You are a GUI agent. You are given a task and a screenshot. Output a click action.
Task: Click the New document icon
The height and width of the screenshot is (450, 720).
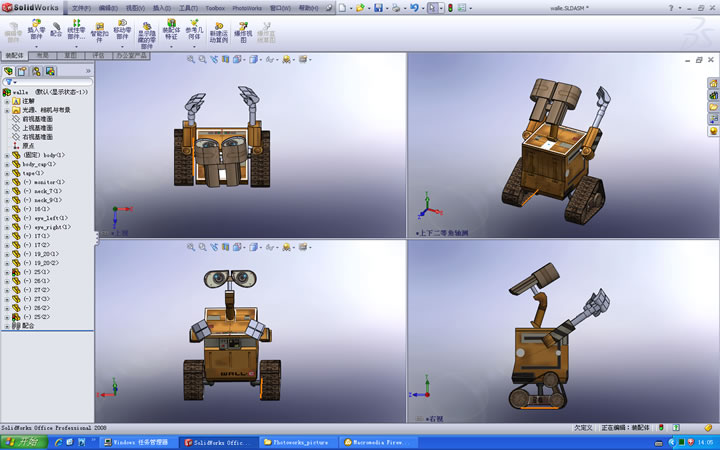click(x=343, y=7)
